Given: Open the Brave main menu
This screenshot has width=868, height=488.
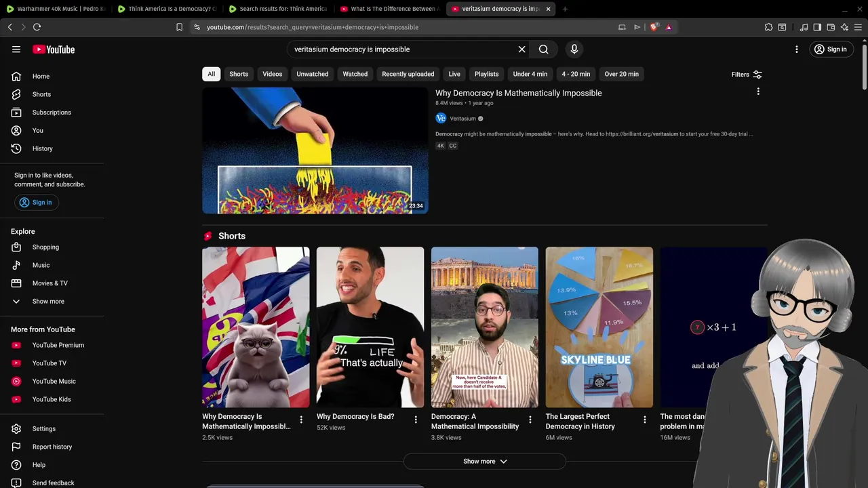Looking at the screenshot, I should pos(859,27).
